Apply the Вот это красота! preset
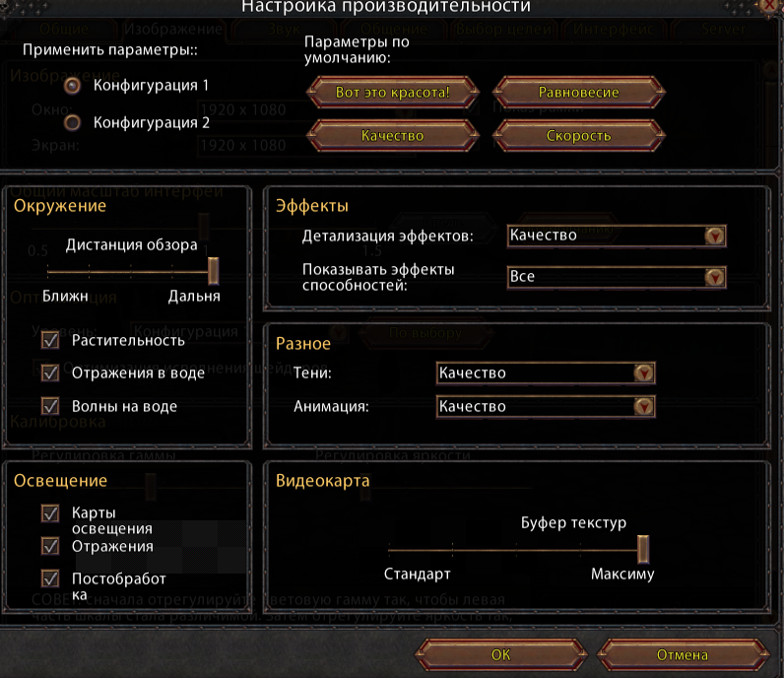This screenshot has width=784, height=678. [x=393, y=93]
